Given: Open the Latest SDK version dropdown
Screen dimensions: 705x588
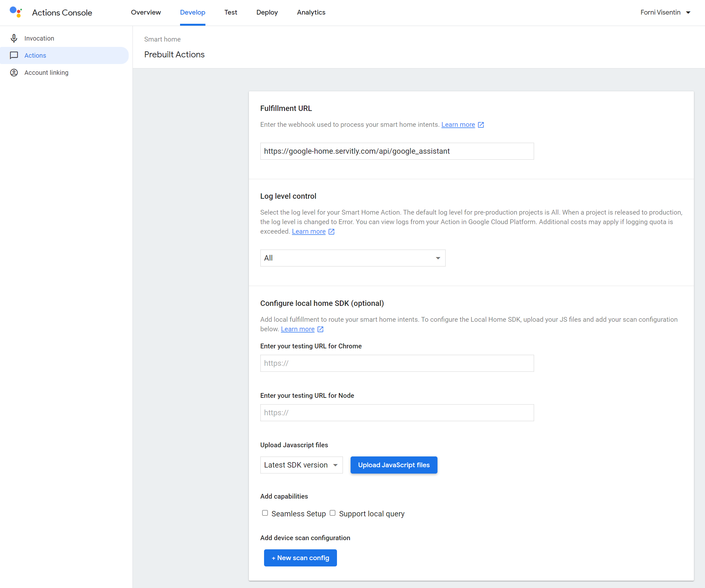Looking at the screenshot, I should 301,465.
